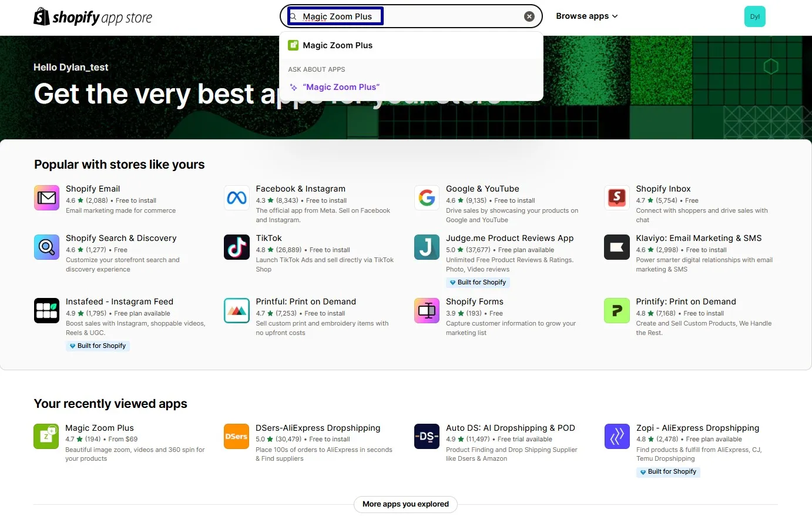Click Built for Shopify badge under Zopi

click(x=668, y=471)
